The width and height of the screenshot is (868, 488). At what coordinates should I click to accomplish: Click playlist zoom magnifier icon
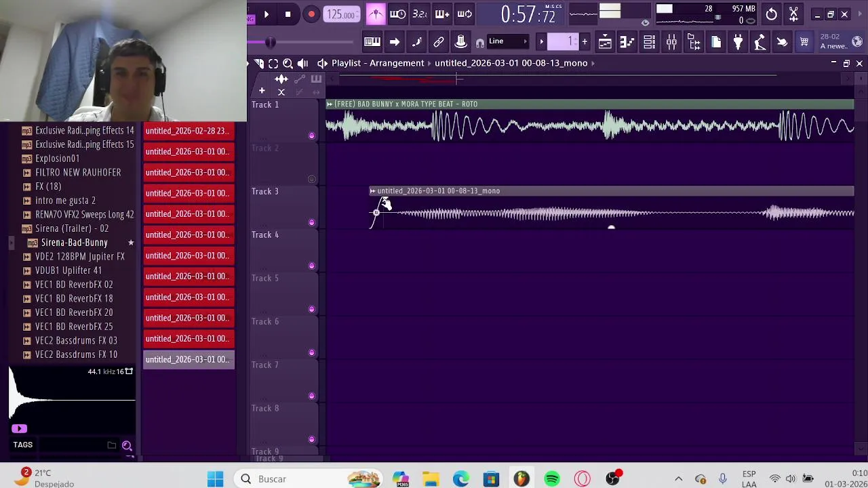tap(288, 63)
